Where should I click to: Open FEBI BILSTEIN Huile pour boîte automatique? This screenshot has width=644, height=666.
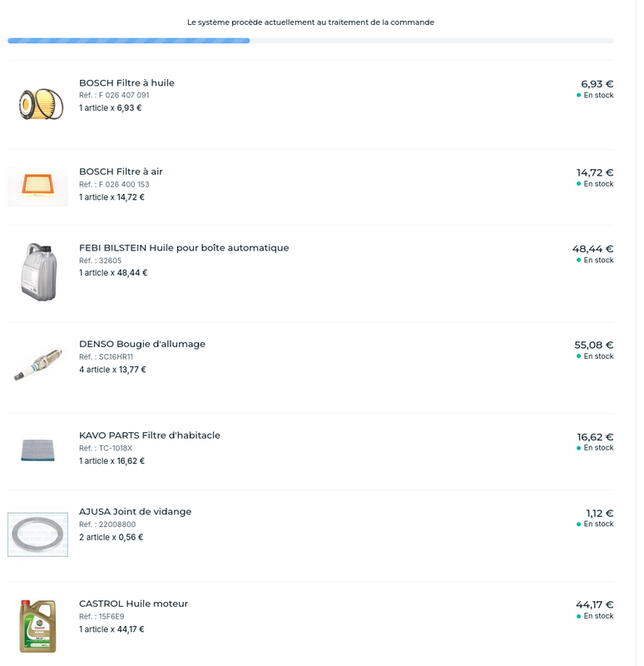click(x=184, y=247)
